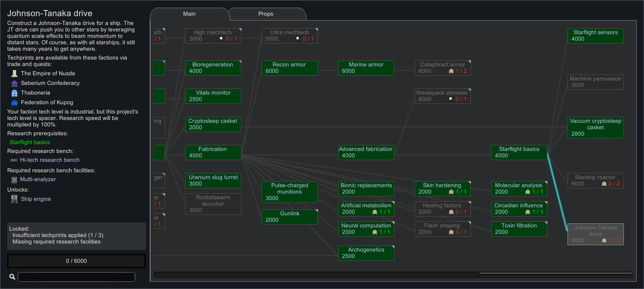The image size is (644, 289).
Task: Select the Pulse-charged munitions project
Action: pyautogui.click(x=290, y=192)
